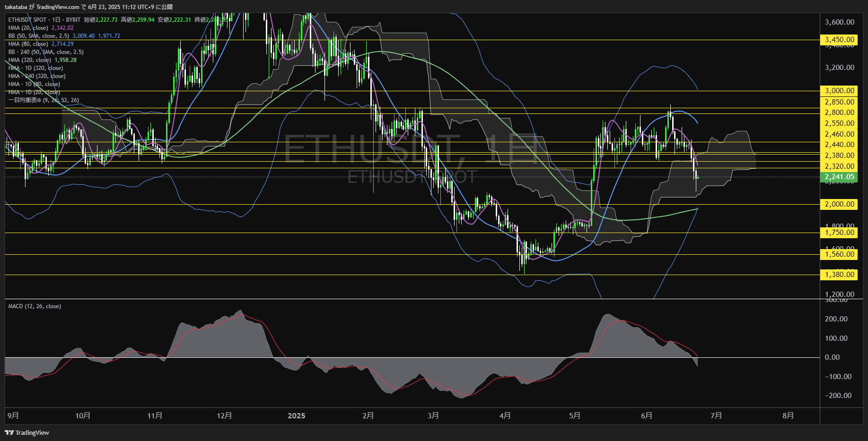Click the 始値 2,227.73 open value
The image size is (868, 441).
[101, 20]
